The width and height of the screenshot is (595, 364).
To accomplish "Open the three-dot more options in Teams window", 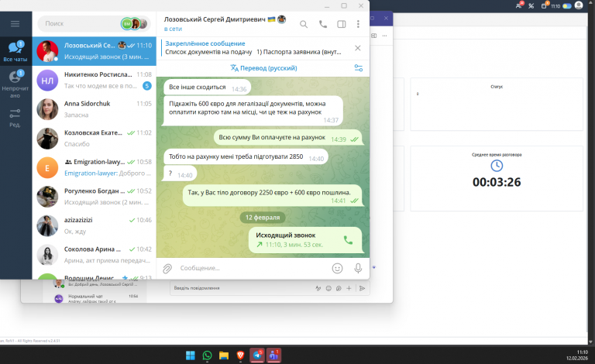I will pyautogui.click(x=384, y=36).
